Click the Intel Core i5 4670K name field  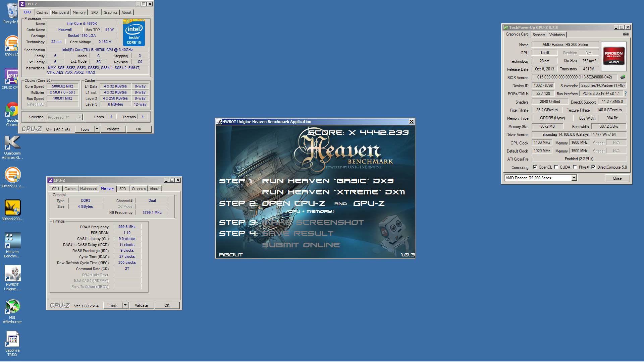(82, 24)
